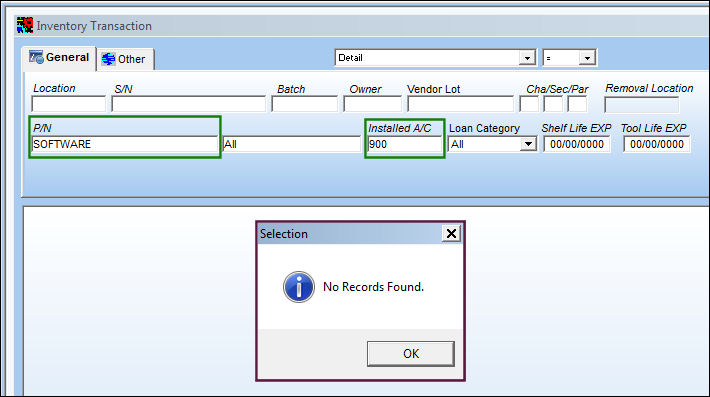Click the last Cha/Sec/Par box
The image size is (710, 397).
tap(577, 104)
